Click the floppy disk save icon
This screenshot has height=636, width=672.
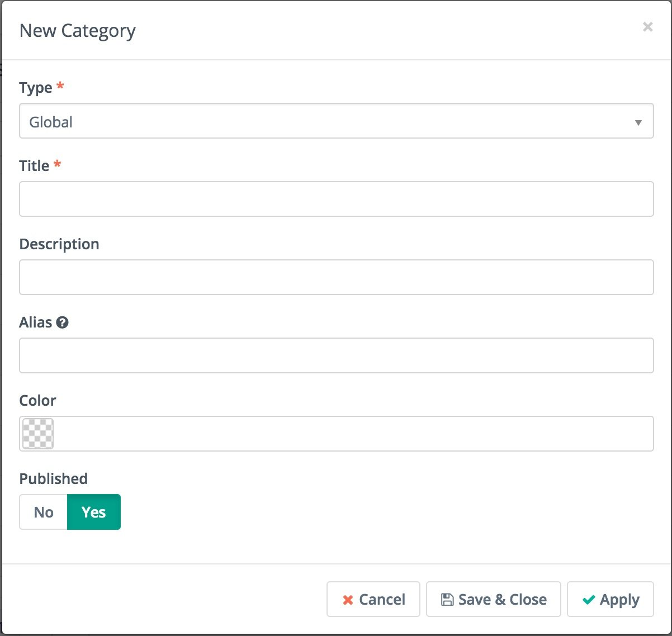[x=447, y=600]
